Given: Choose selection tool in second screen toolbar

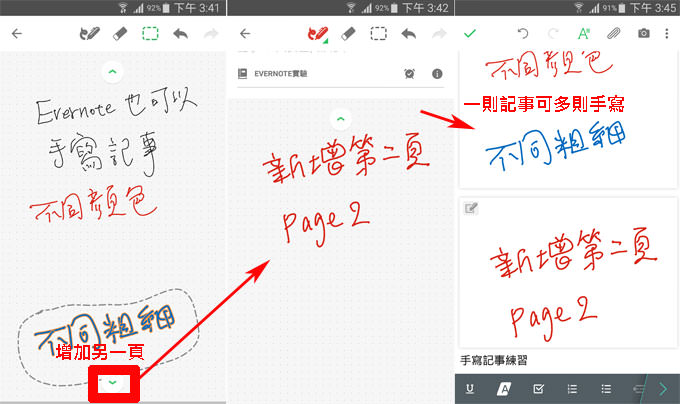Looking at the screenshot, I should tap(378, 33).
